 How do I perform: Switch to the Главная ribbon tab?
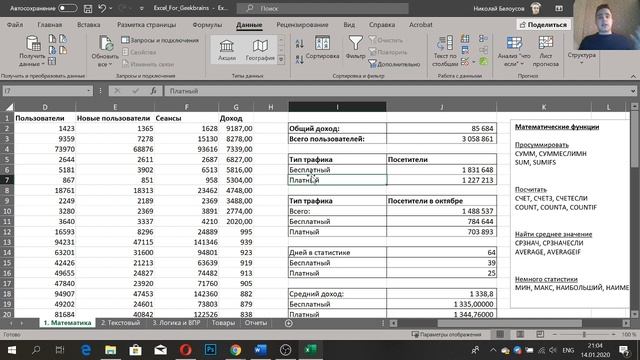click(50, 24)
